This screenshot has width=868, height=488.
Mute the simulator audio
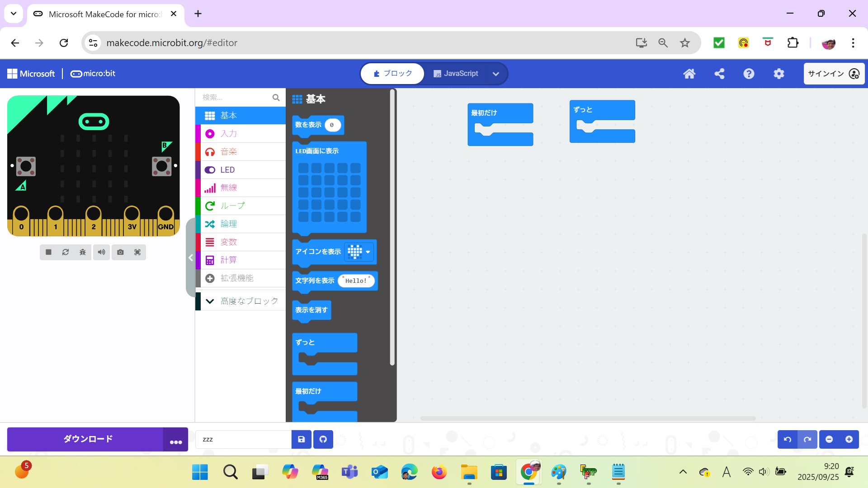101,252
